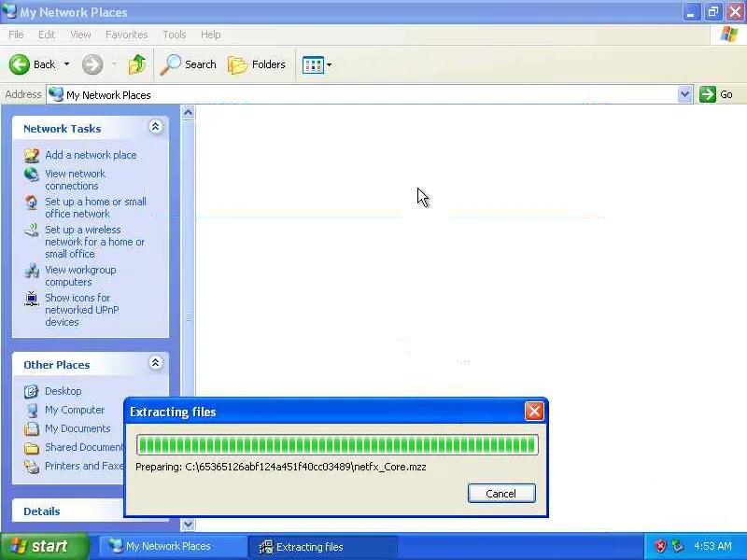Click the network tray icon near clock
Screen dimensions: 747x560
(677, 546)
